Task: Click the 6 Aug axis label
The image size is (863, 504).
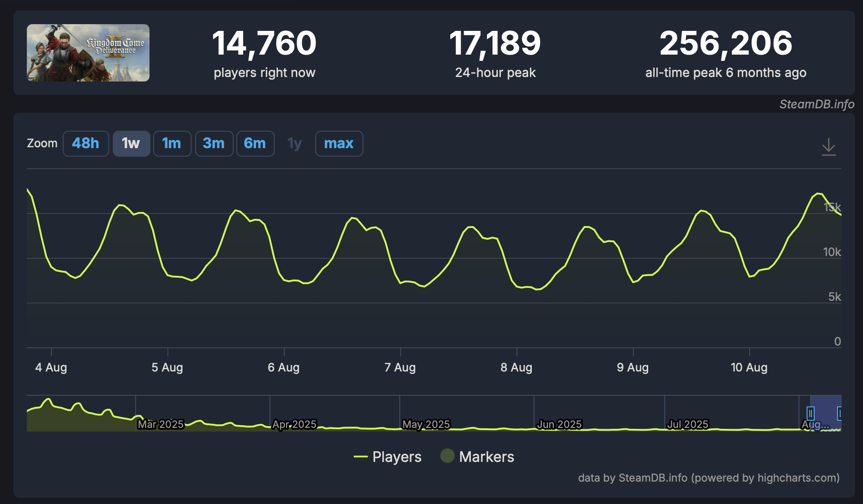Action: click(x=284, y=367)
